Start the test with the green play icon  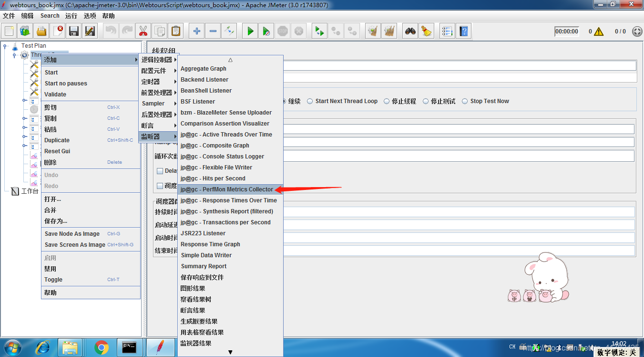click(250, 31)
